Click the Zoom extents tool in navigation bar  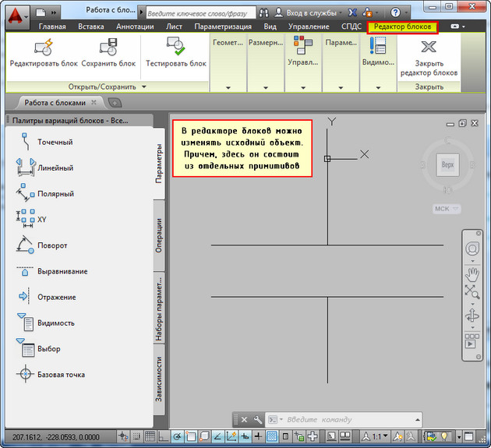pos(472,291)
